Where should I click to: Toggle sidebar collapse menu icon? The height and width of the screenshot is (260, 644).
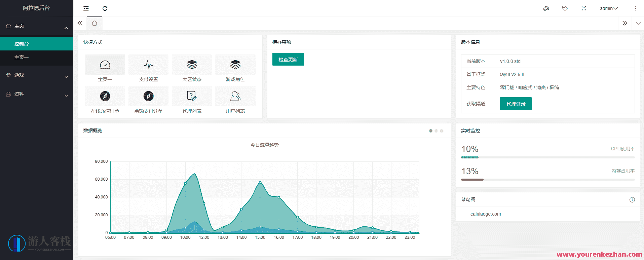[x=86, y=8]
